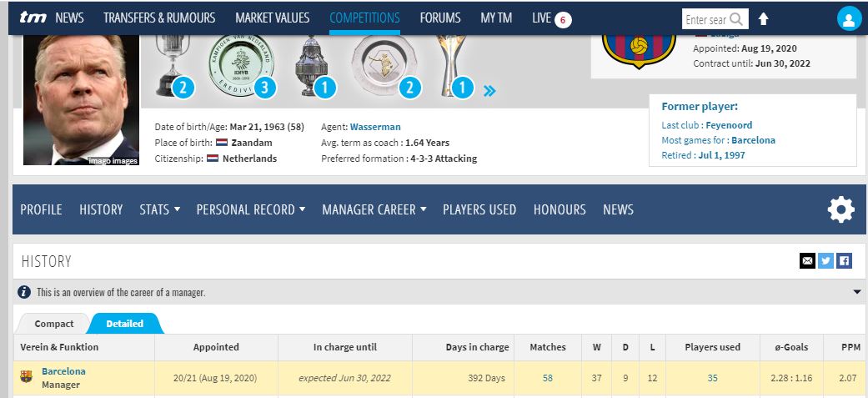Click the last trophy with badge 1
The image size is (868, 398).
(451, 66)
